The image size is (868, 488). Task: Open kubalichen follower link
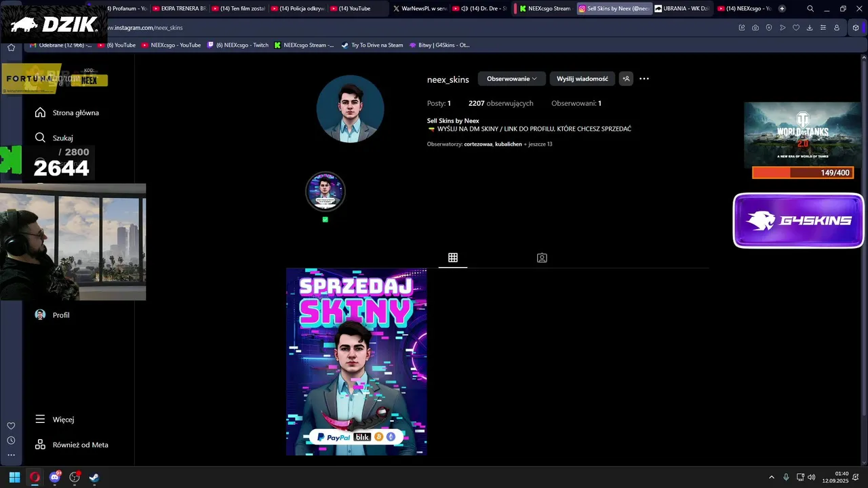(509, 144)
